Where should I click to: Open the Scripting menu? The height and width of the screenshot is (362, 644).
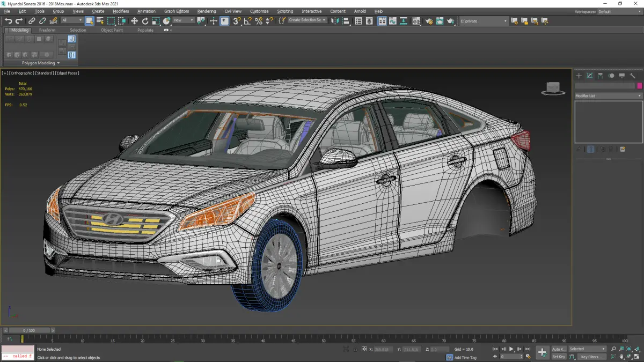click(285, 11)
